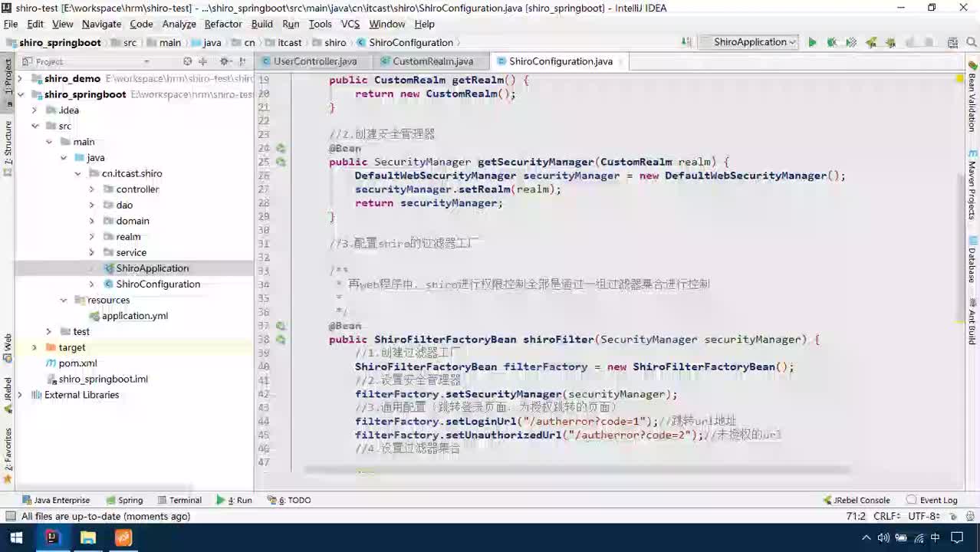Toggle the JRebel side tool window
The height and width of the screenshot is (552, 980).
pyautogui.click(x=8, y=395)
